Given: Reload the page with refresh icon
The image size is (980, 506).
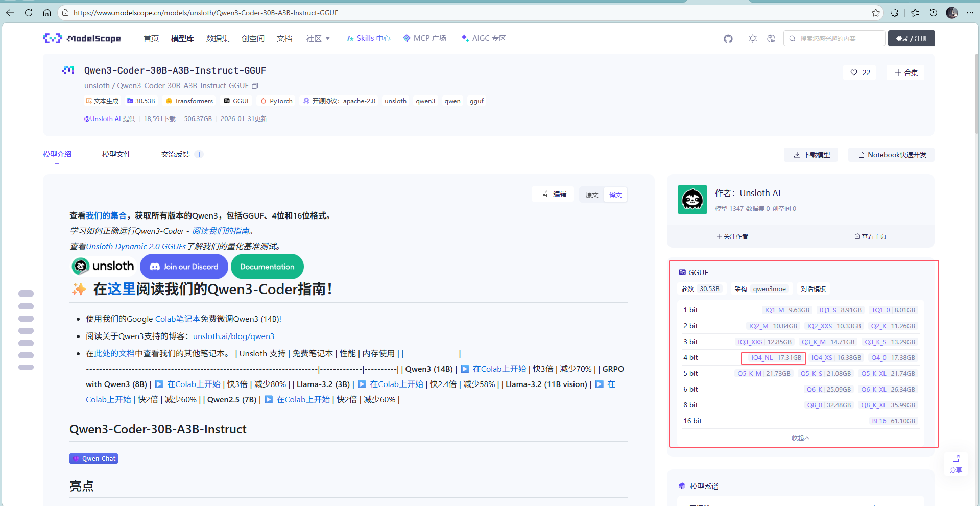Looking at the screenshot, I should coord(29,13).
